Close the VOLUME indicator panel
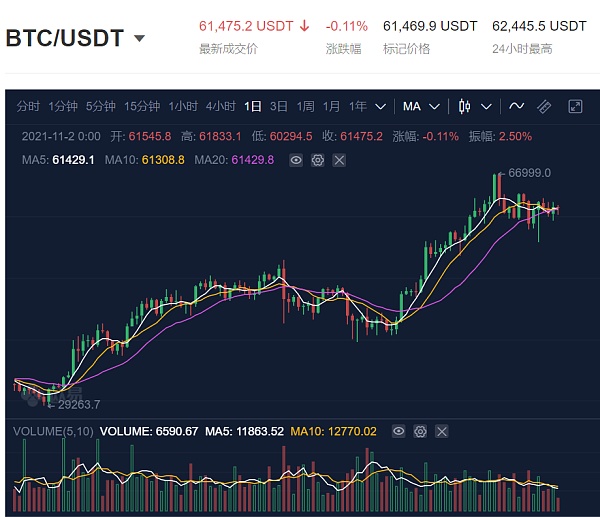This screenshot has height=517, width=600. (x=442, y=431)
